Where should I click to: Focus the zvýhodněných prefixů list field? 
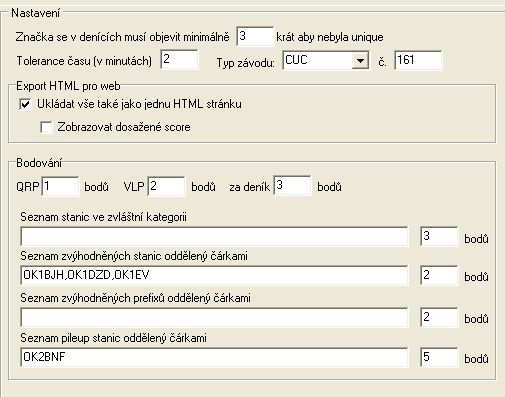click(x=214, y=317)
